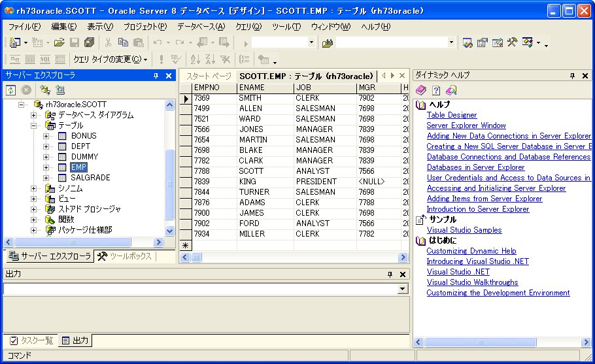Expand the BONUS table node
Screen dimensions: 595x364
(x=46, y=136)
